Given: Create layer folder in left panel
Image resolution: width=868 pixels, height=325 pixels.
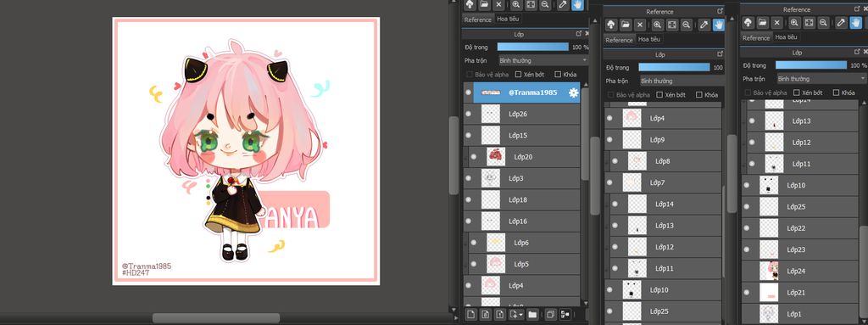Looking at the screenshot, I should point(532,315).
